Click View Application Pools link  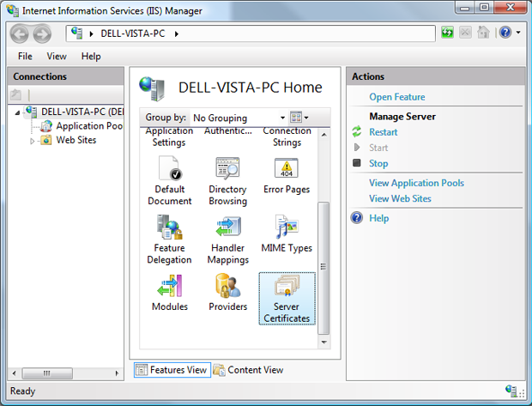(x=416, y=183)
